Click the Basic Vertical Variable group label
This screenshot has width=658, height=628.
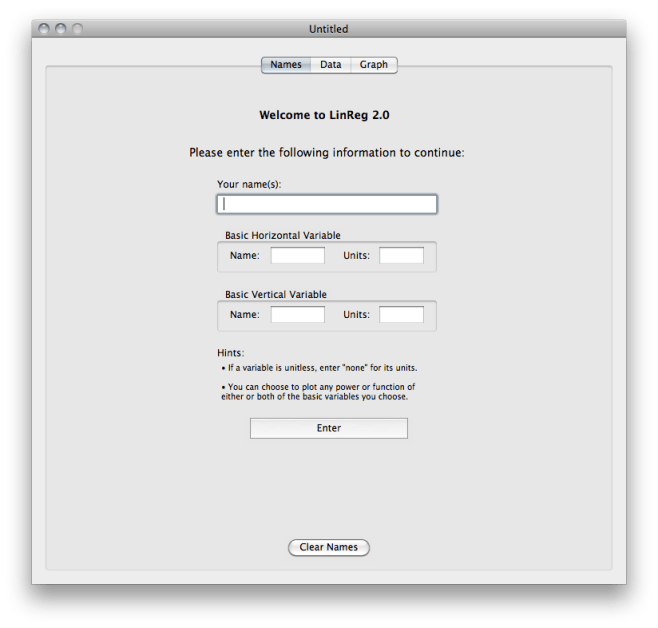coord(276,295)
